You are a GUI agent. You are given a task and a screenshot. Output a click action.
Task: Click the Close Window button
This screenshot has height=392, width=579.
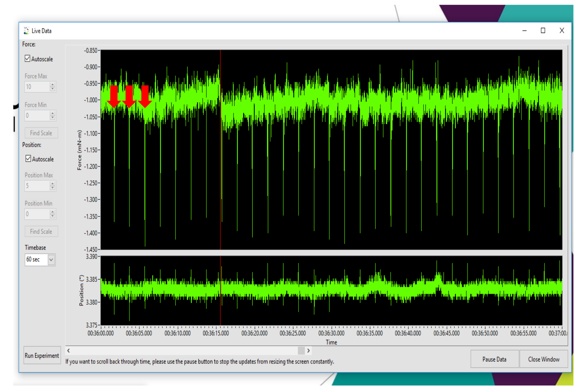tap(544, 359)
